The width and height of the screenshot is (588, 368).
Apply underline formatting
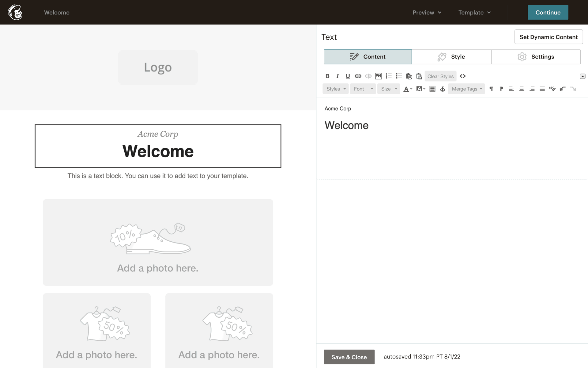pos(348,76)
